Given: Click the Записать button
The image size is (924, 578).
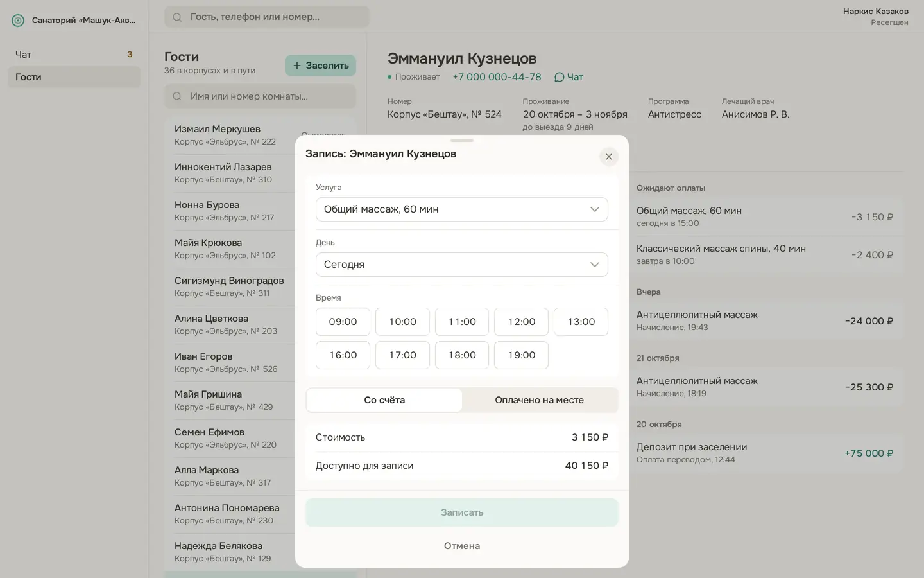Looking at the screenshot, I should 462,512.
